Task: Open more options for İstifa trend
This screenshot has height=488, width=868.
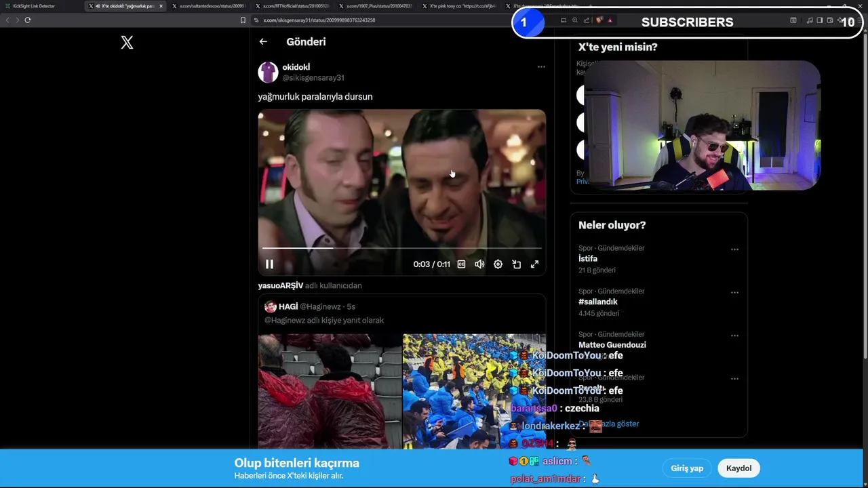Action: (x=734, y=249)
